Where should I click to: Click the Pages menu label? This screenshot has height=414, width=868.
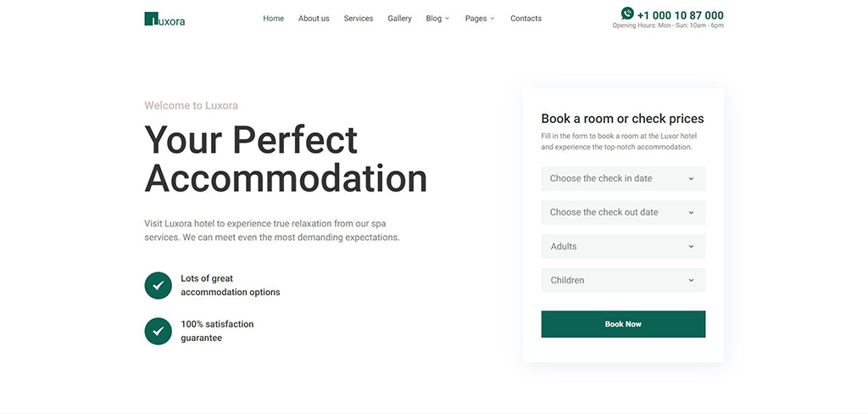pyautogui.click(x=476, y=19)
